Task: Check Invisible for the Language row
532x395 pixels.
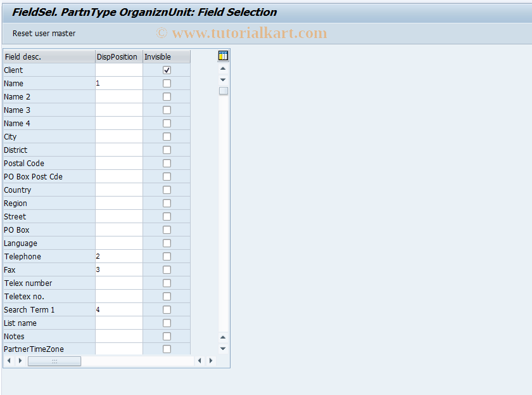Action: tap(167, 243)
